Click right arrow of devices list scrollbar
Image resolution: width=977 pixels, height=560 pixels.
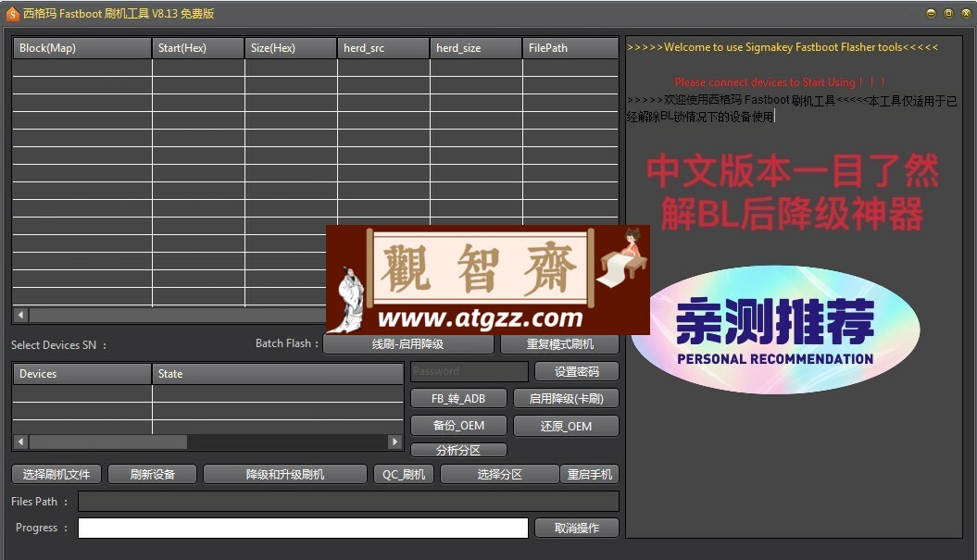395,442
